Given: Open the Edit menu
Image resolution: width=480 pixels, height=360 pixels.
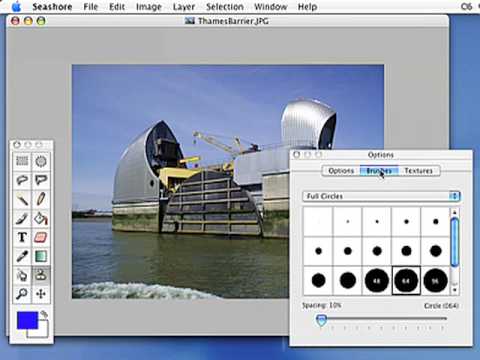Looking at the screenshot, I should coord(117,7).
